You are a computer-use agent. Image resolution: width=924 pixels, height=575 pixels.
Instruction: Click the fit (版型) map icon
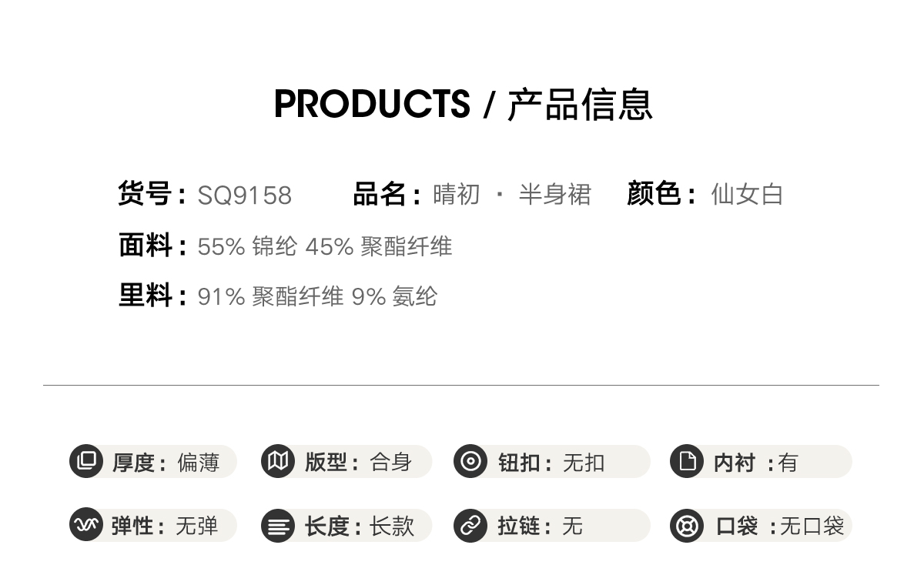click(x=277, y=461)
